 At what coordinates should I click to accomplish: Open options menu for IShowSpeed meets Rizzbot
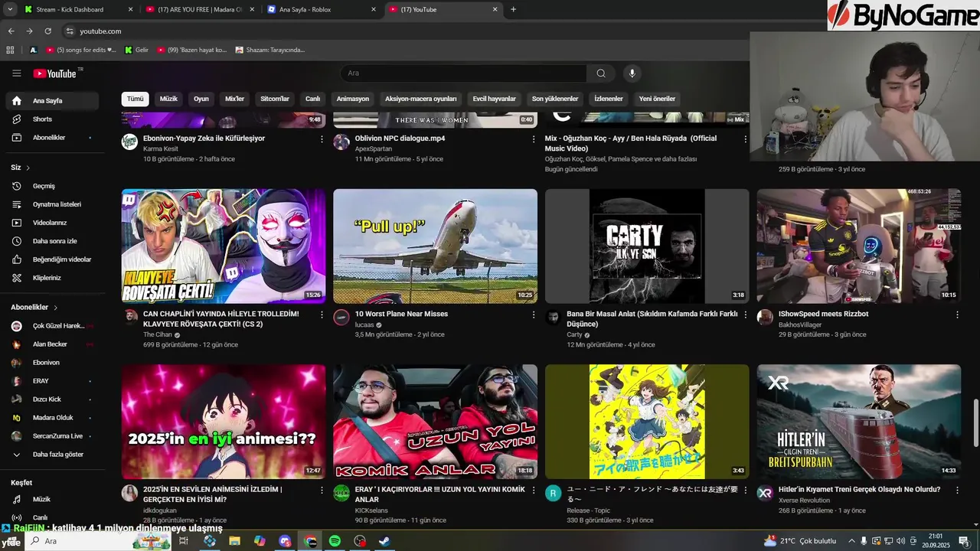click(957, 315)
